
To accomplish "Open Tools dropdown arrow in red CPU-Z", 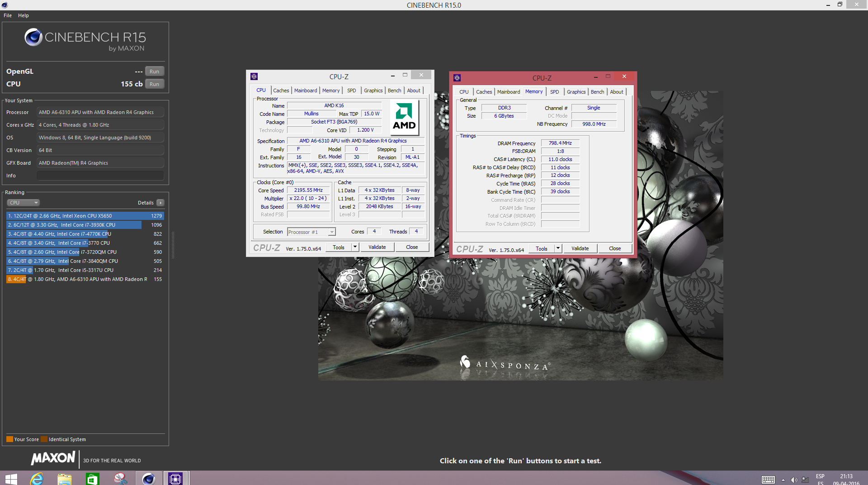I will [x=558, y=249].
